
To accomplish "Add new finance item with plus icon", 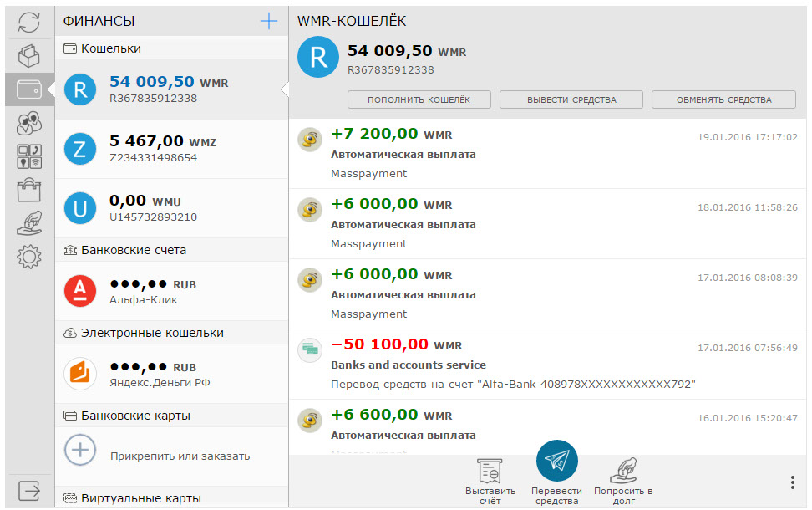I will 268,21.
